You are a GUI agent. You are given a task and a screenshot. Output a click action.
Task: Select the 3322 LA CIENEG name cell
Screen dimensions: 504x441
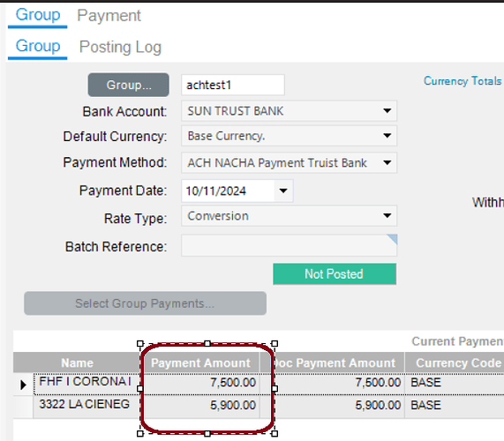click(x=87, y=406)
